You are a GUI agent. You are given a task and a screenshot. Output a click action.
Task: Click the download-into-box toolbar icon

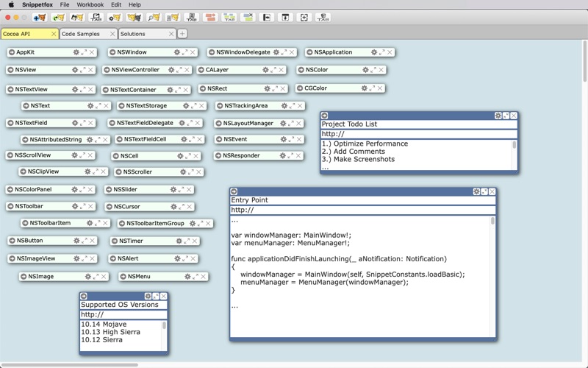(285, 17)
